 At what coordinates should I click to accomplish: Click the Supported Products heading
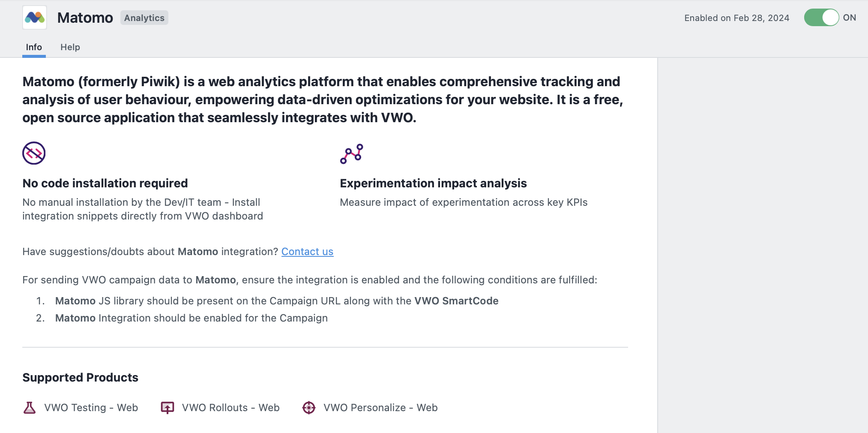81,378
